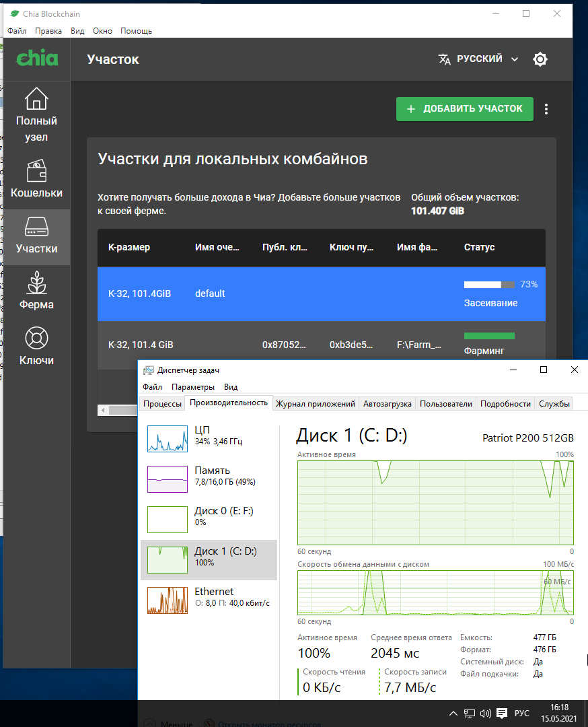Toggle the theme using the sun icon

tap(540, 59)
